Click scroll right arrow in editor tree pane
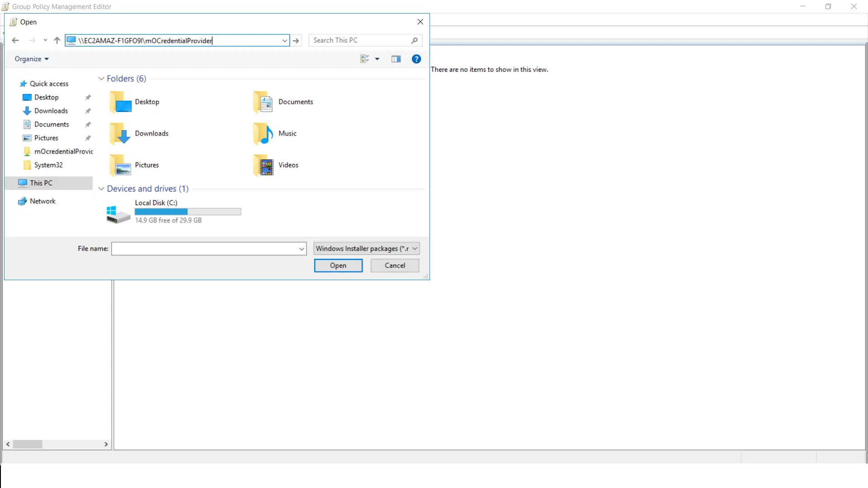The width and height of the screenshot is (868, 488). 106,445
